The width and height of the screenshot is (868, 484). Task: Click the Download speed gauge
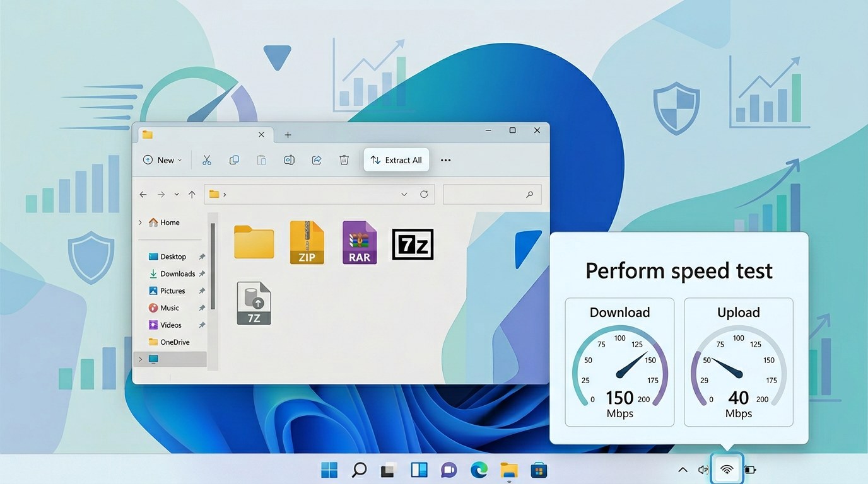619,362
